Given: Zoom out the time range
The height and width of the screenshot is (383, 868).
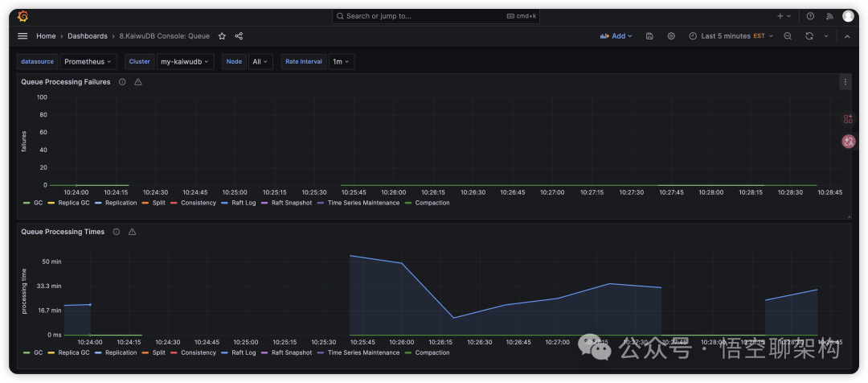Looking at the screenshot, I should coord(788,36).
